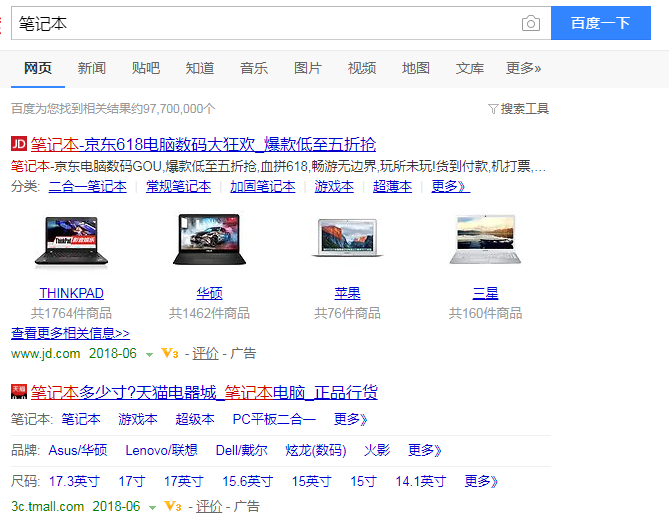
Task: Open the 图片 tab
Action: [x=308, y=68]
